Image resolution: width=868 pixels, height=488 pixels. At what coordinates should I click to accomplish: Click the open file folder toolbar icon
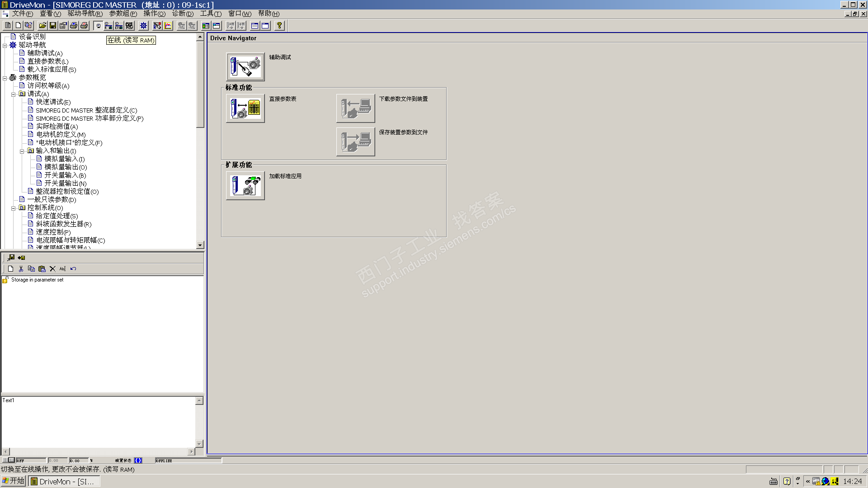[x=42, y=26]
